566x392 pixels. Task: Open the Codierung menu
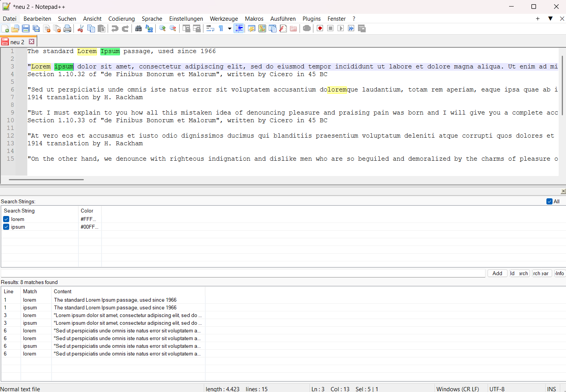(x=122, y=19)
